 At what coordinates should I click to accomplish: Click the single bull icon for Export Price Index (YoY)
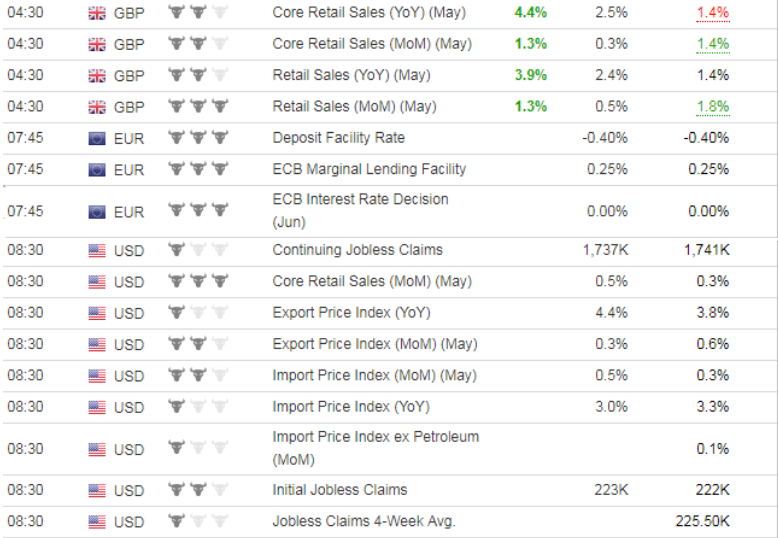[x=176, y=313]
